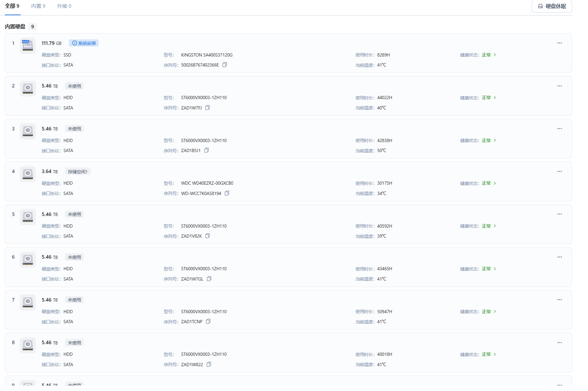Click the HDD icon of disk 7
588x391 pixels.
(x=28, y=302)
